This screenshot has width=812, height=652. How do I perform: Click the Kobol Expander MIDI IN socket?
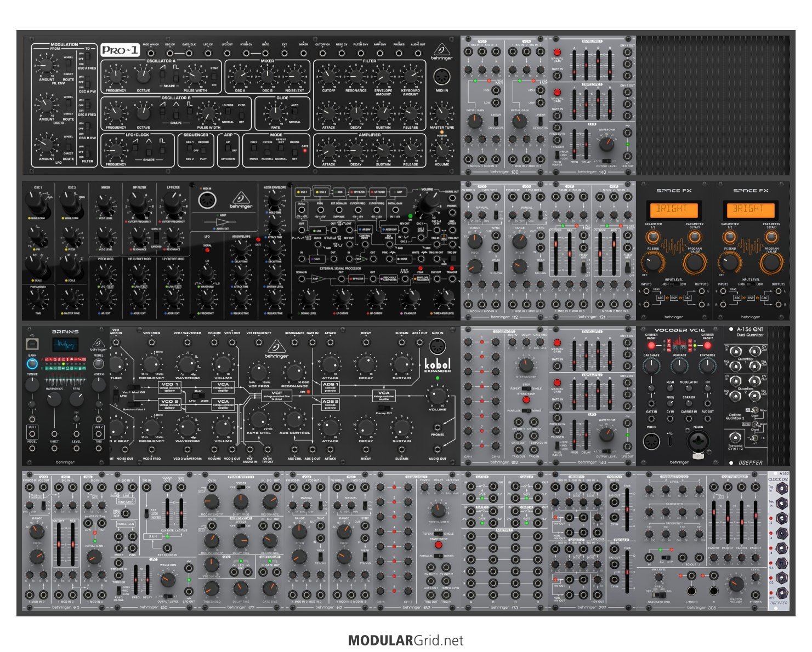tap(437, 346)
